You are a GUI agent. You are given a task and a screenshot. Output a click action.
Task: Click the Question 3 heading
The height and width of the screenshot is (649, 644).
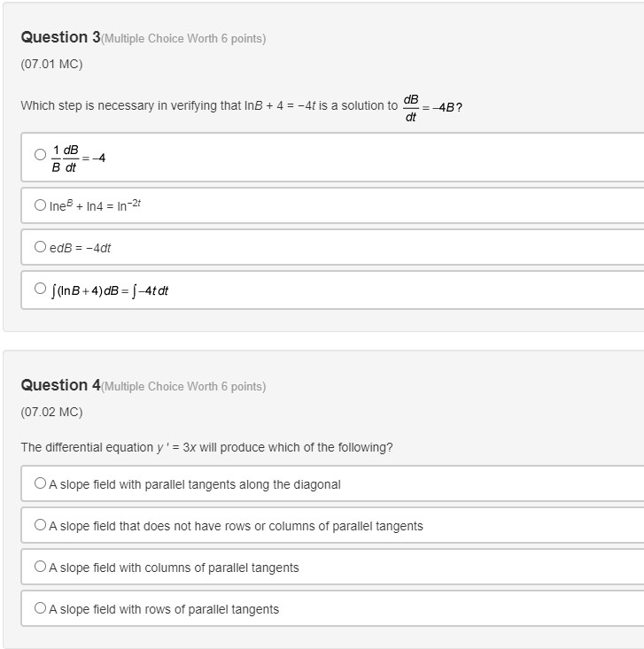coord(60,37)
